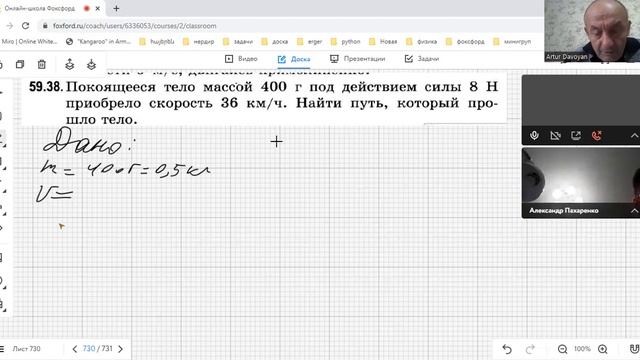
Task: Undo the last board action
Action: click(x=507, y=349)
